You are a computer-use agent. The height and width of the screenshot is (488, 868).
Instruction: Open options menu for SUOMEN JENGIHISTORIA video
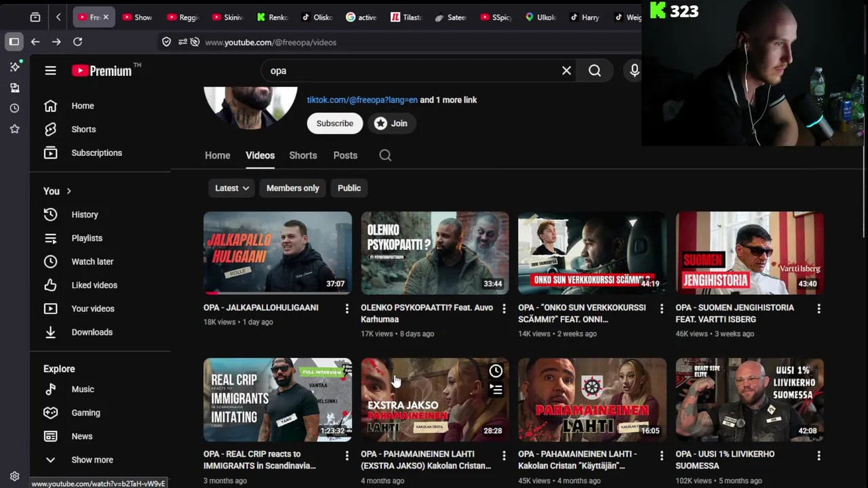(x=819, y=308)
